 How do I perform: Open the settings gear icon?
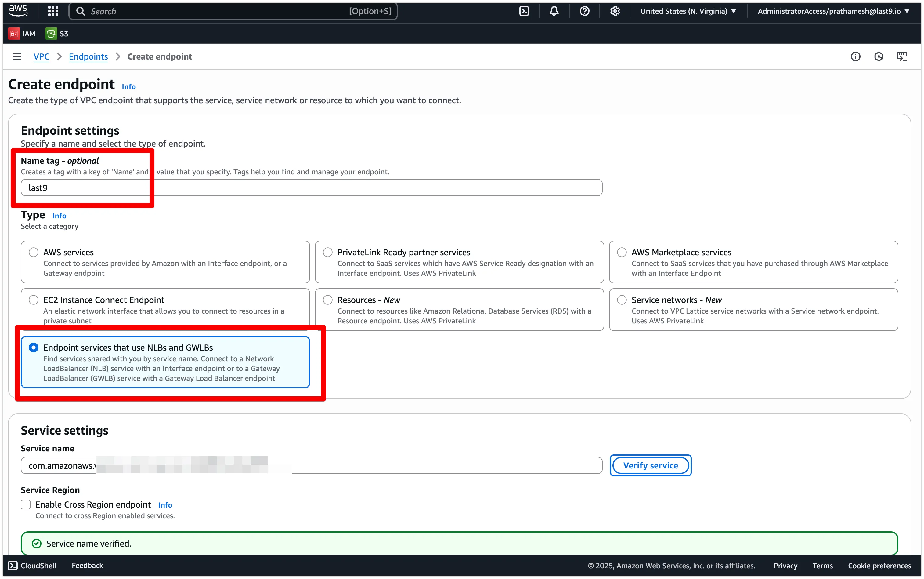pyautogui.click(x=615, y=11)
